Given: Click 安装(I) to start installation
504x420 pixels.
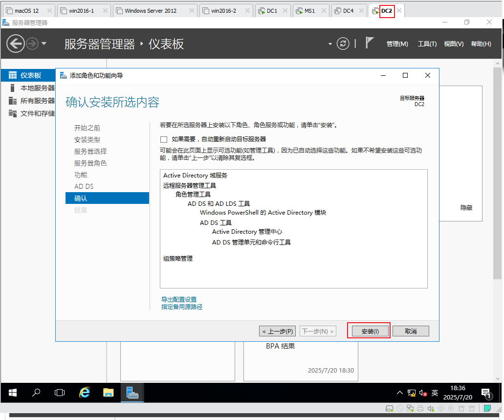Looking at the screenshot, I should pos(370,331).
